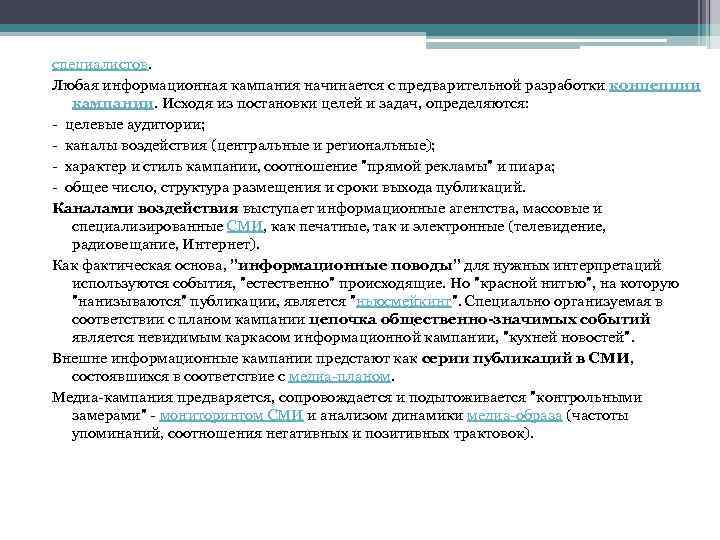The image size is (720, 540).
Task: Click bold text «серии публикаций в СМИ»
Action: click(x=525, y=359)
